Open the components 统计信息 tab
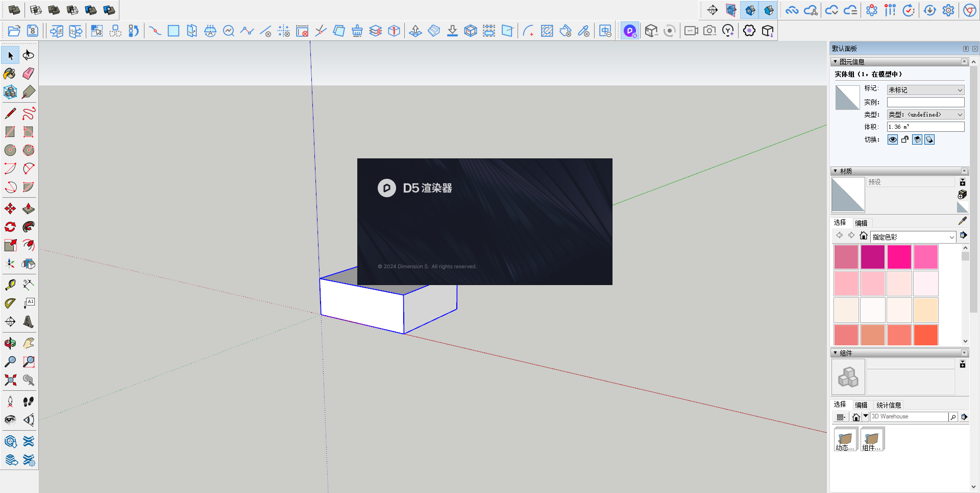The image size is (980, 493). point(889,405)
